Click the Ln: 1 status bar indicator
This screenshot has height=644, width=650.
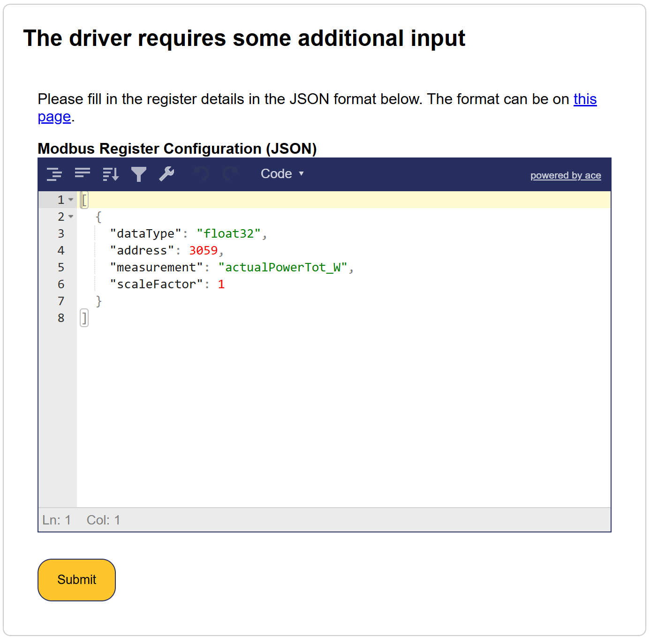[x=57, y=520]
